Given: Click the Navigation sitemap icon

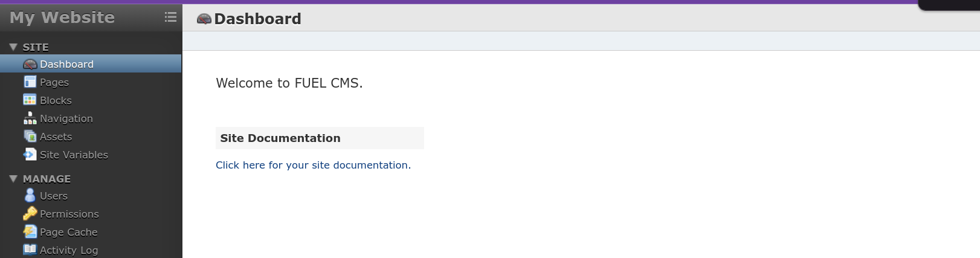Looking at the screenshot, I should pos(30,118).
